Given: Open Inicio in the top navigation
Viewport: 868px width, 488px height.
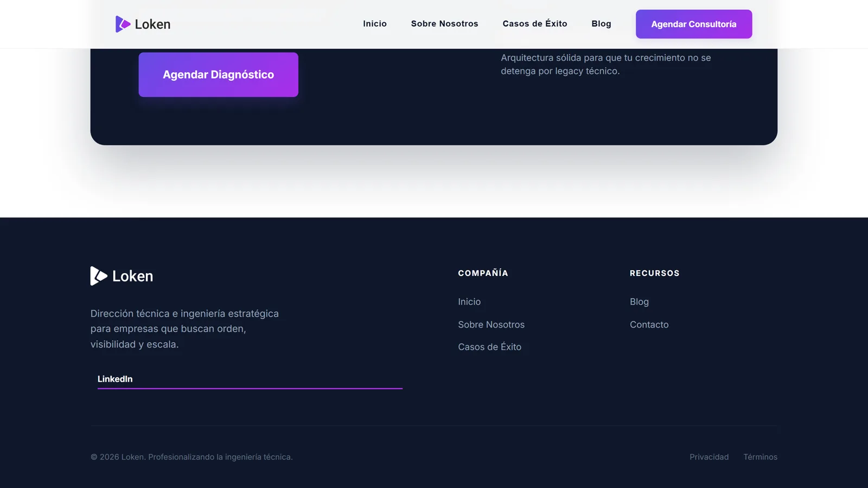Looking at the screenshot, I should click(x=375, y=24).
